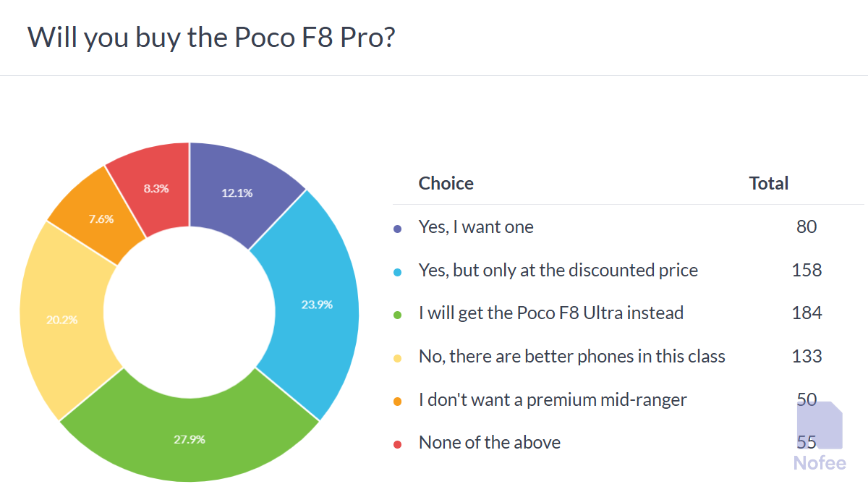Click orange legend dot for premium mid-ranger

click(397, 400)
